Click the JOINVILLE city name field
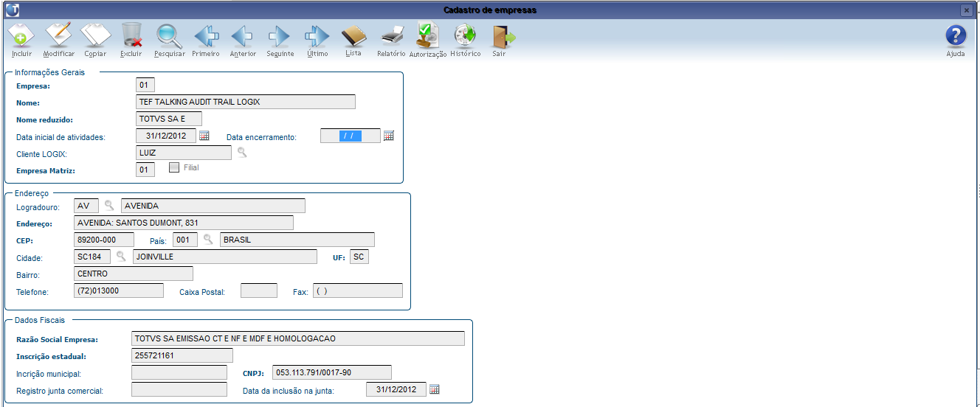This screenshot has width=980, height=407. tap(225, 257)
